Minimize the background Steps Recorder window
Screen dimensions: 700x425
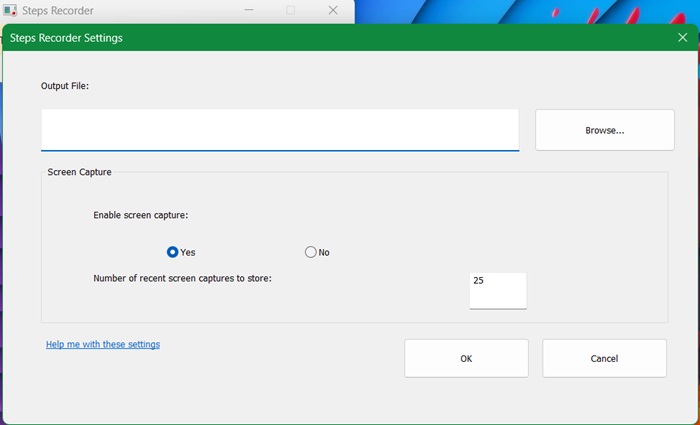249,10
